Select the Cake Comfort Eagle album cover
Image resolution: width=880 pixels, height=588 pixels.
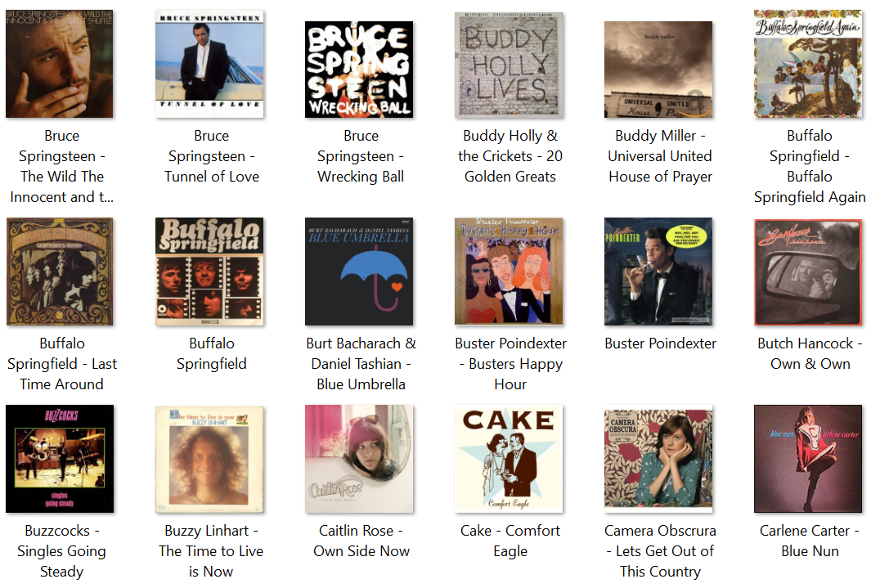click(x=509, y=459)
